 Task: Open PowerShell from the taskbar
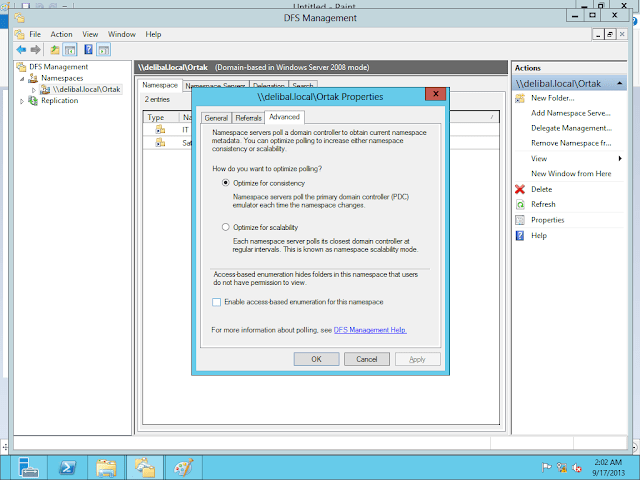[66, 466]
